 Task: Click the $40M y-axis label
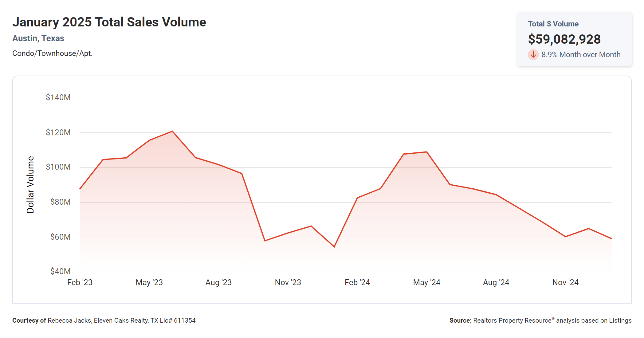click(x=60, y=271)
